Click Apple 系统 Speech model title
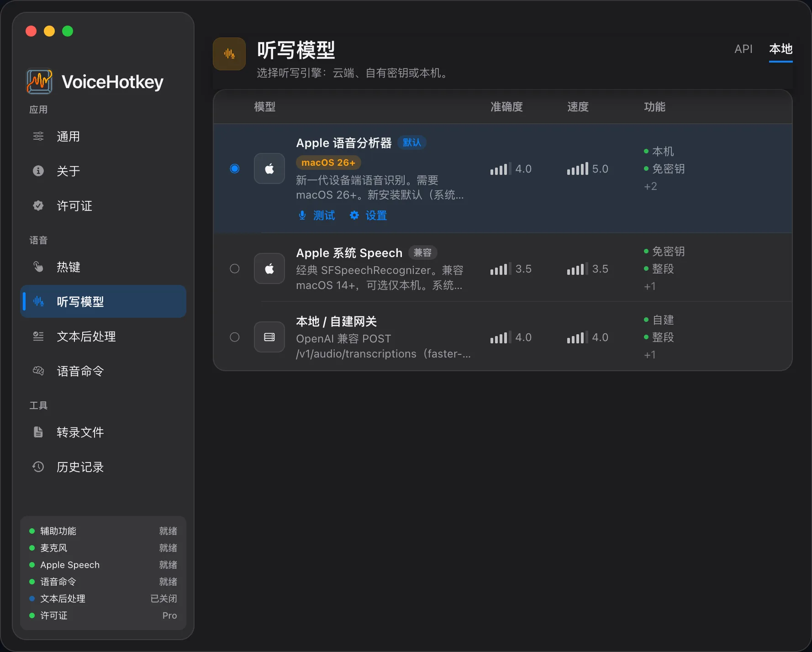The height and width of the screenshot is (652, 812). point(349,252)
